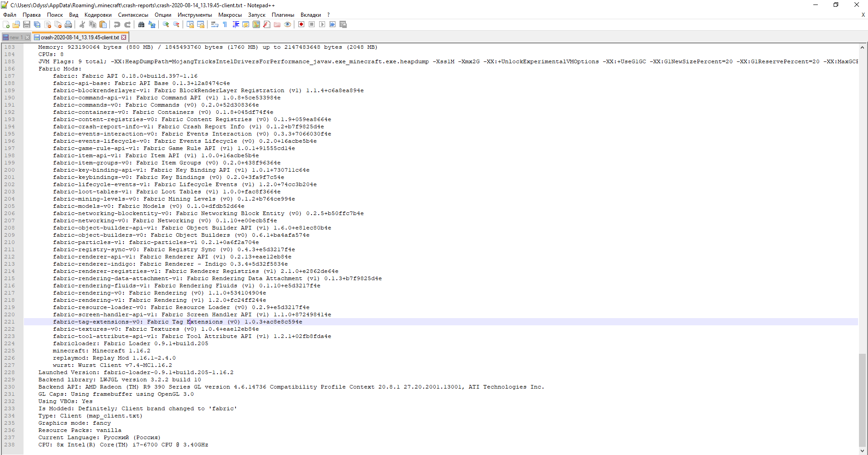Open the Правка menu
The height and width of the screenshot is (455, 868).
[32, 15]
